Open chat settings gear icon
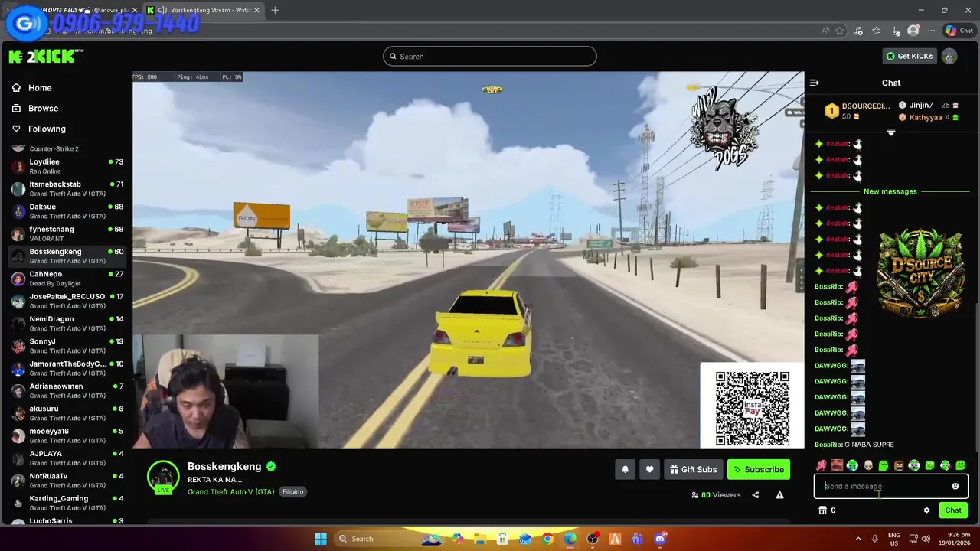Screen dimensions: 980x551 (x=926, y=510)
